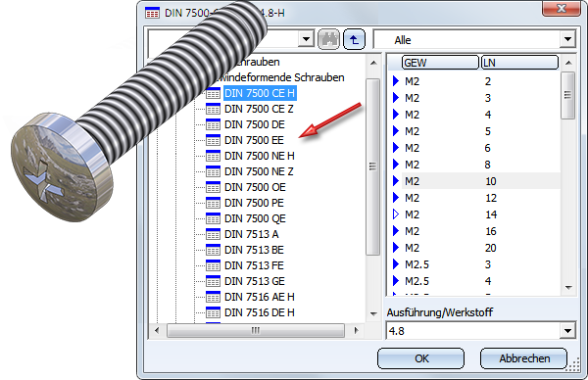Click tree vertical scrollbar down arrow
The width and height of the screenshot is (588, 380).
(x=373, y=313)
